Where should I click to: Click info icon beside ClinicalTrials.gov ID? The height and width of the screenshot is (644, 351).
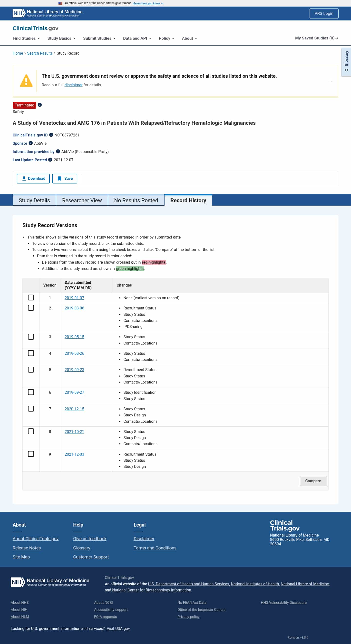pos(51,135)
